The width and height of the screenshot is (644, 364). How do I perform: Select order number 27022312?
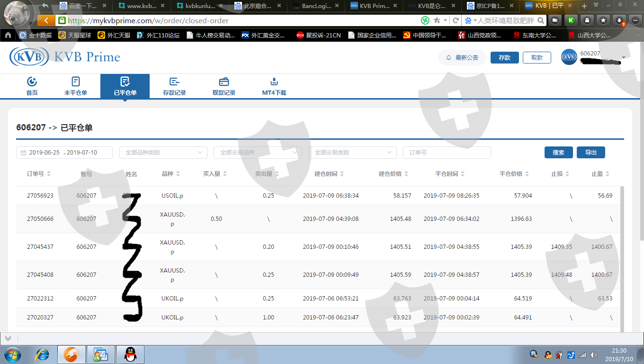[x=40, y=299]
